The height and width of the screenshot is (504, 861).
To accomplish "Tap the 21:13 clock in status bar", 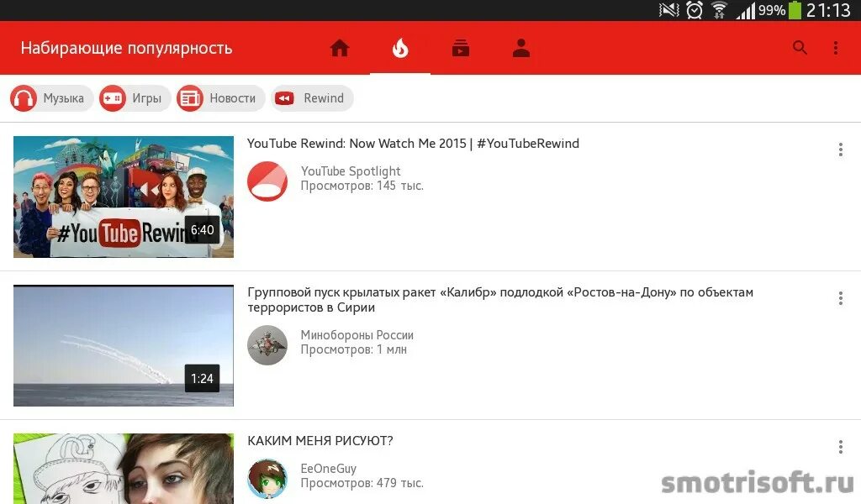I will (828, 10).
